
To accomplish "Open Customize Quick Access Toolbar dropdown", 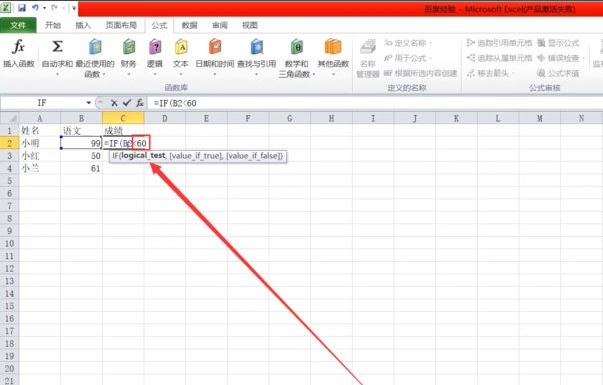I will tap(74, 8).
